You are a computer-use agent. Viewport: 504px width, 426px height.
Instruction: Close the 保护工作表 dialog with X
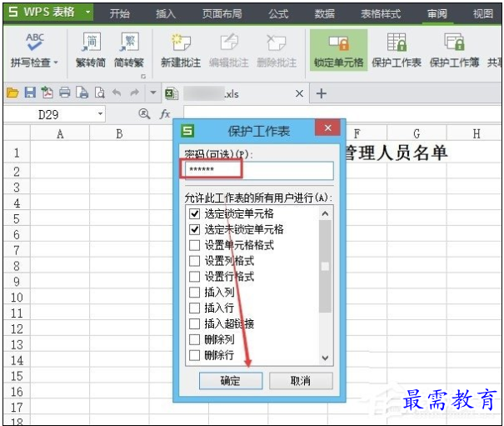coord(327,128)
